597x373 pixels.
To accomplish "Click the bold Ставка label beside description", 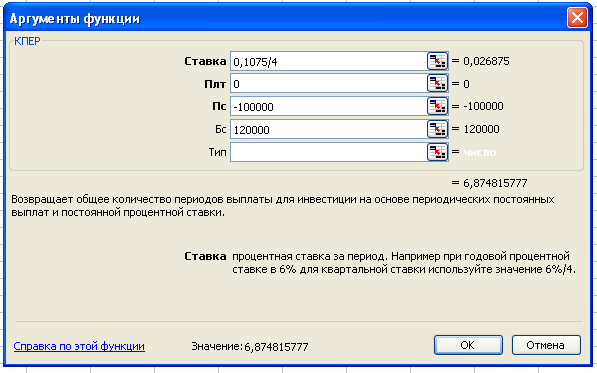I will click(205, 257).
